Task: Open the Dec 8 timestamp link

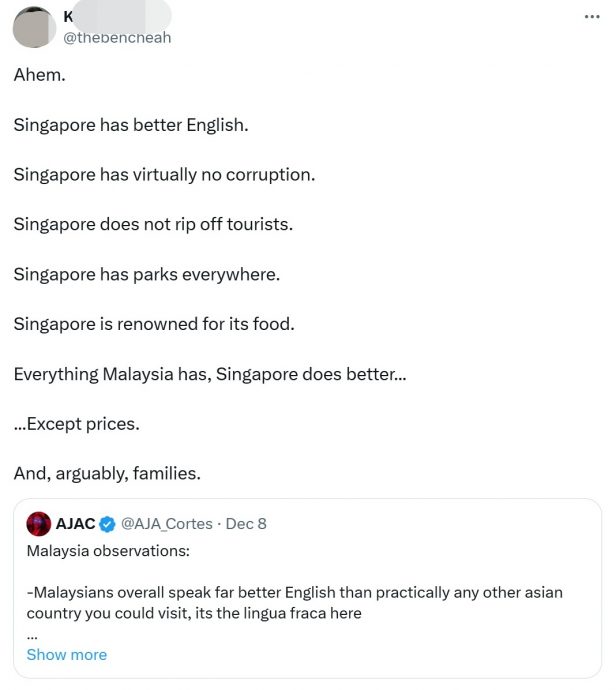Action: pyautogui.click(x=246, y=524)
